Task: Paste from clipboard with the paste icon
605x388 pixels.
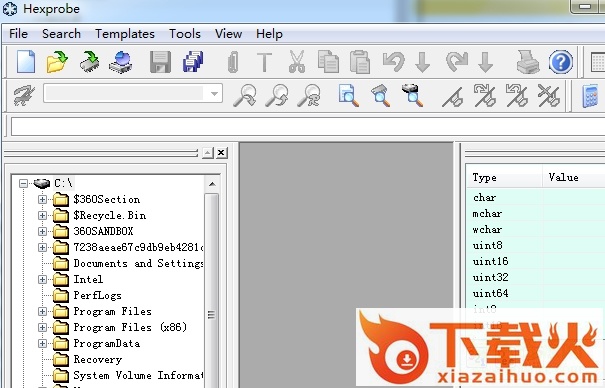Action: 360,62
